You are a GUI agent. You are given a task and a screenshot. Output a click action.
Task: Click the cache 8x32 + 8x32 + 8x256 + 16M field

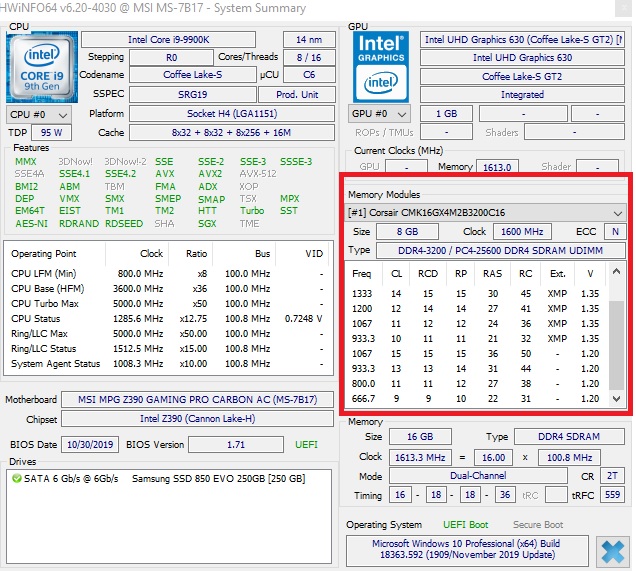point(232,133)
